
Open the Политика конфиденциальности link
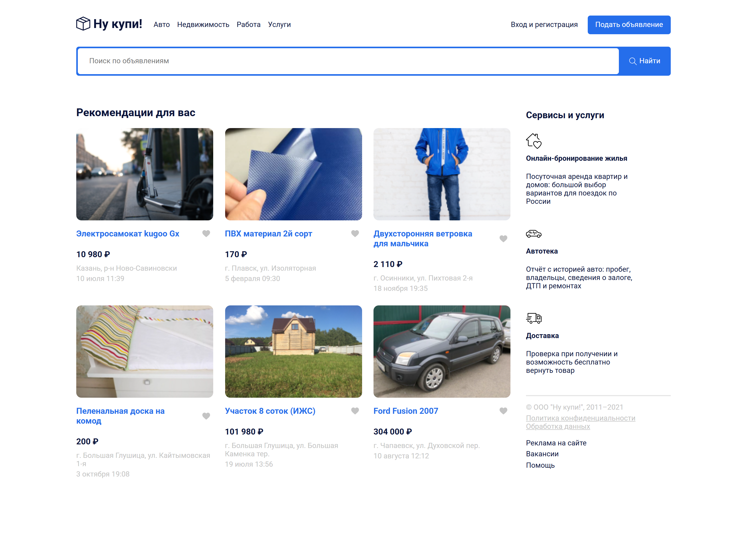[x=580, y=418]
